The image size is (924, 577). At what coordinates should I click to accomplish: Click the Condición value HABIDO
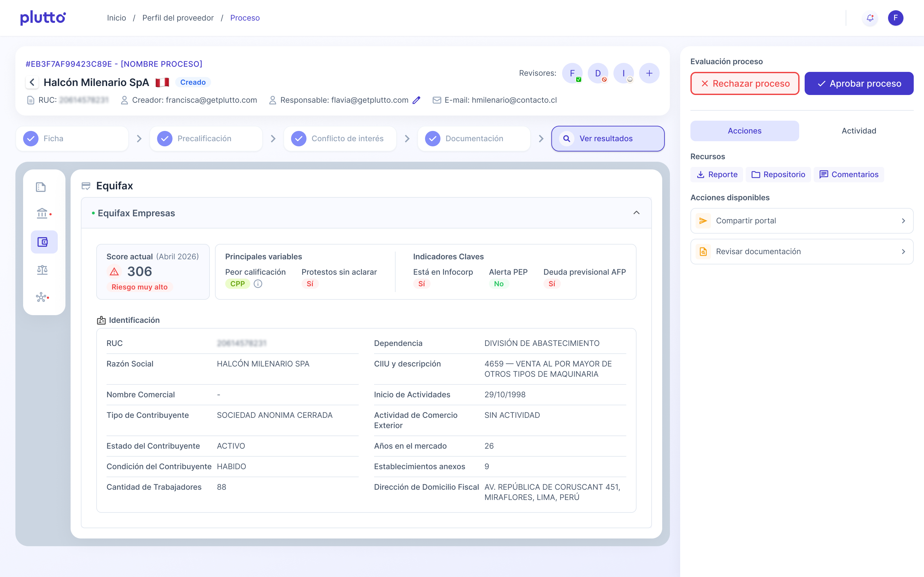pos(231,466)
